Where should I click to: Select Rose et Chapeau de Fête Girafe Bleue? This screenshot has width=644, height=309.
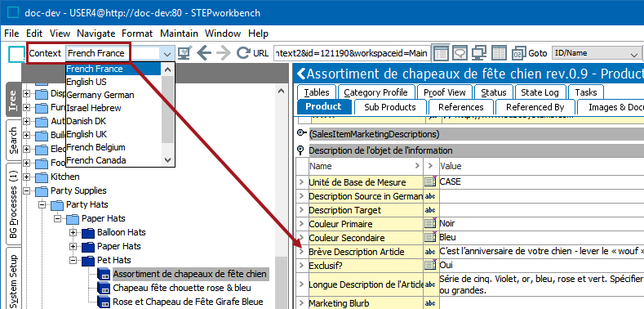pyautogui.click(x=188, y=302)
